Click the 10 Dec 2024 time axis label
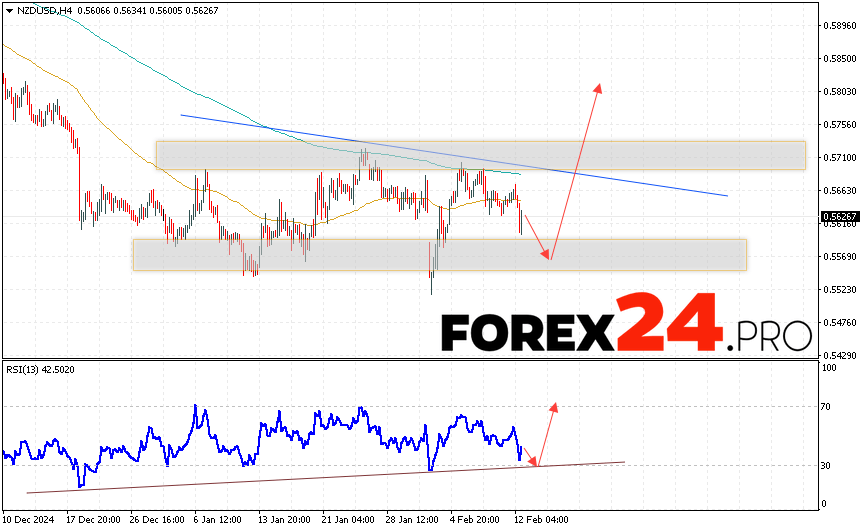The image size is (864, 531). [x=27, y=521]
